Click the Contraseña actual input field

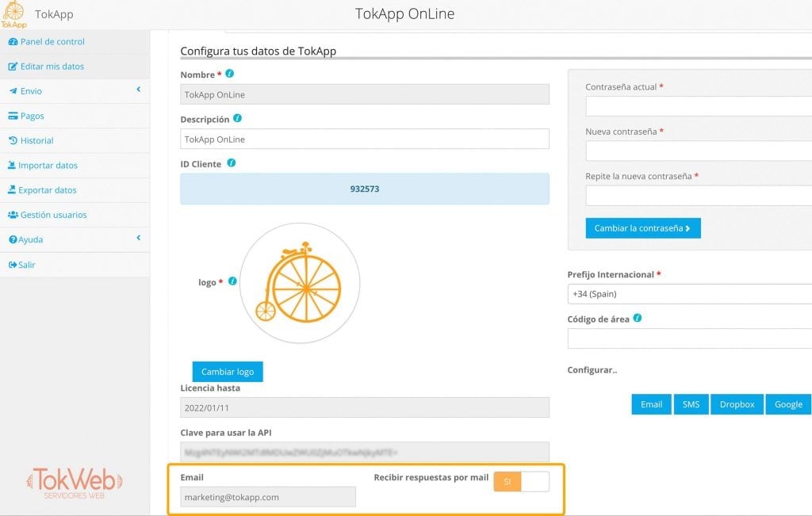click(699, 106)
